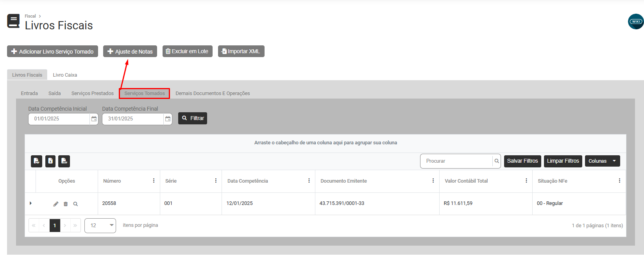
Task: Open the items per page dropdown
Action: [x=100, y=226]
